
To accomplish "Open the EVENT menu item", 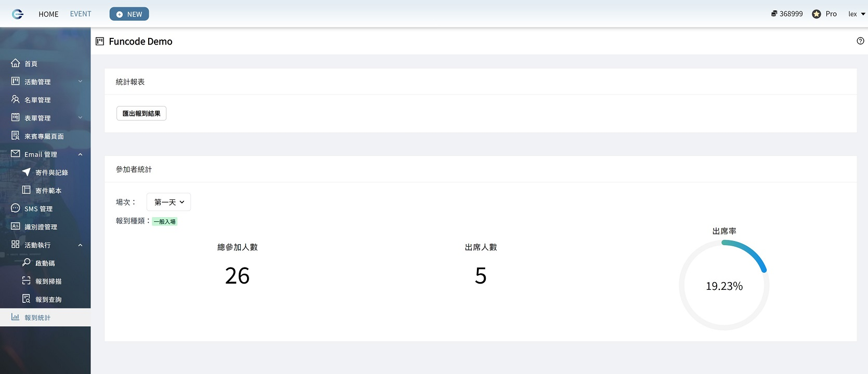I will [81, 14].
